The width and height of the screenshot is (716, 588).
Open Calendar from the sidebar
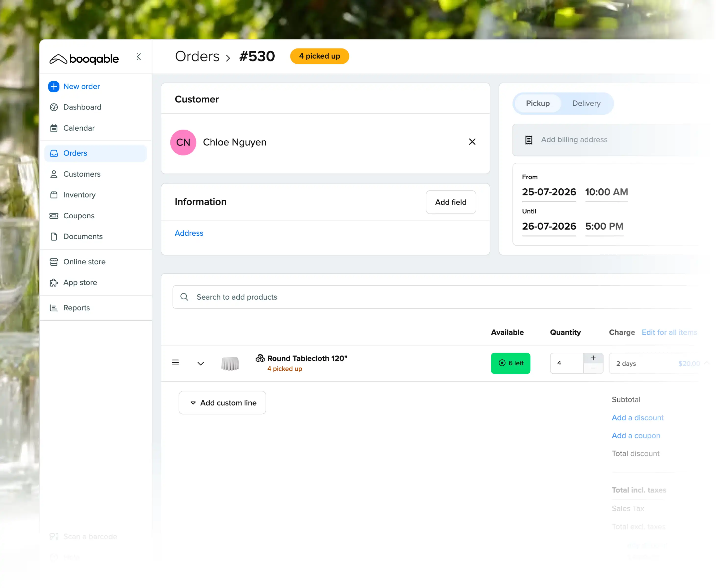pos(79,128)
